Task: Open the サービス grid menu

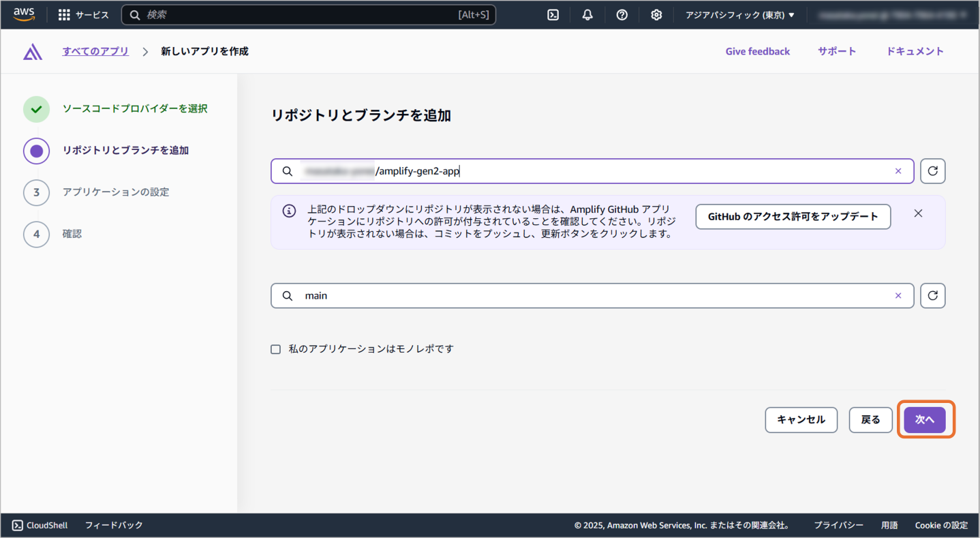Action: [x=83, y=15]
